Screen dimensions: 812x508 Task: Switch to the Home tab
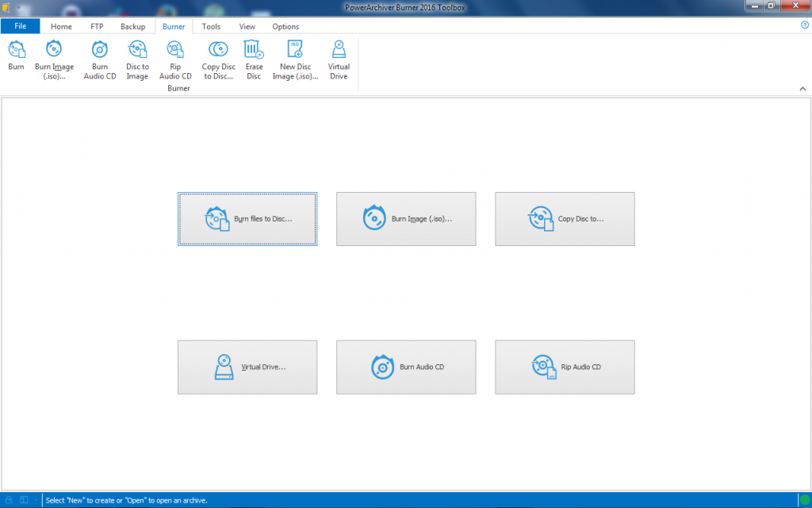pyautogui.click(x=61, y=26)
